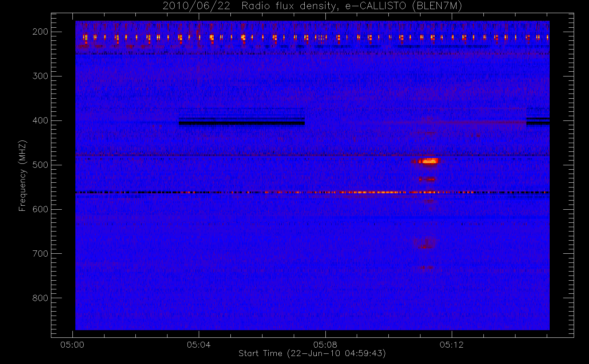
Task: Click the 05:00 time tick label
Action: (x=72, y=345)
